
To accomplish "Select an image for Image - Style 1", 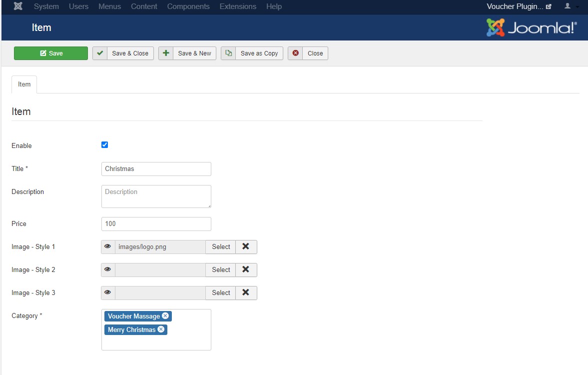I will 221,246.
